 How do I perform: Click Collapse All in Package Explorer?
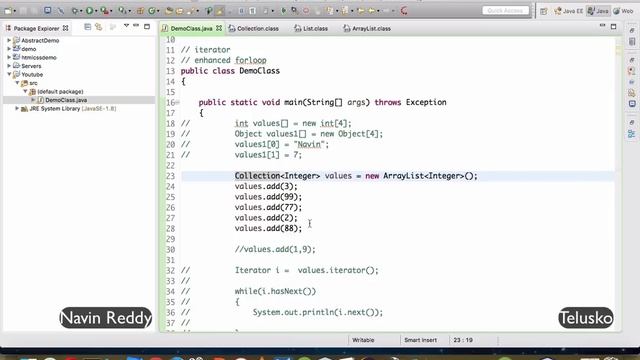tap(87, 27)
